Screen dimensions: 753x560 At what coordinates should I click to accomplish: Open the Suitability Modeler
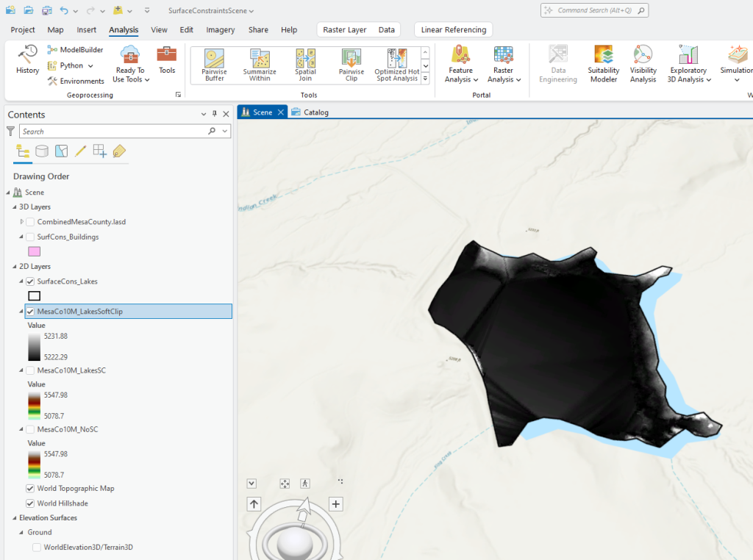click(x=603, y=65)
